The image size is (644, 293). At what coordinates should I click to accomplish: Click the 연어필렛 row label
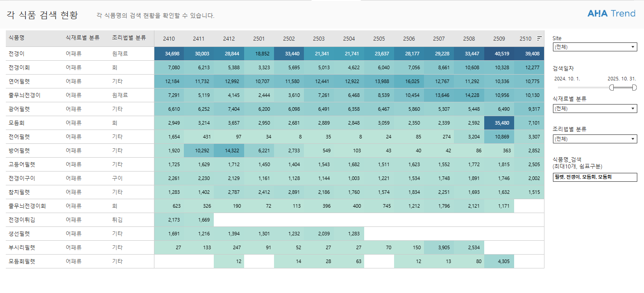[x=19, y=81]
